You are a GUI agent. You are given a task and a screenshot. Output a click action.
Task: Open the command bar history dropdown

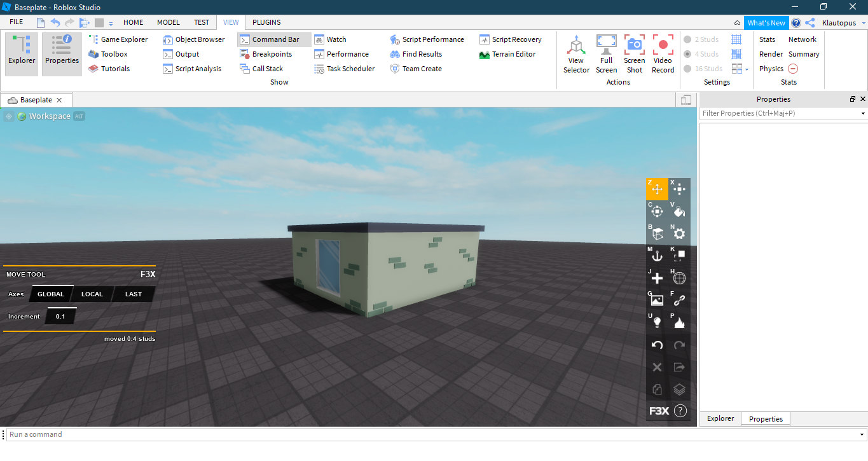tap(862, 435)
